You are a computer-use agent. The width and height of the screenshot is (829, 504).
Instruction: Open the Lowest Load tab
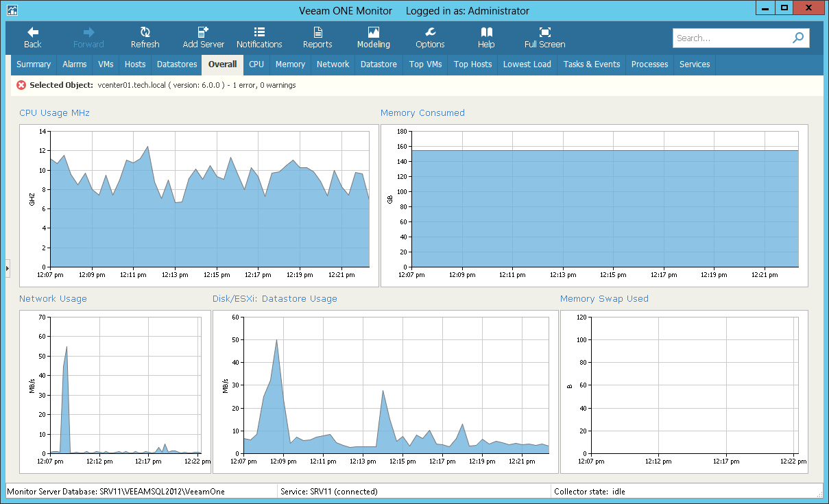click(x=527, y=64)
